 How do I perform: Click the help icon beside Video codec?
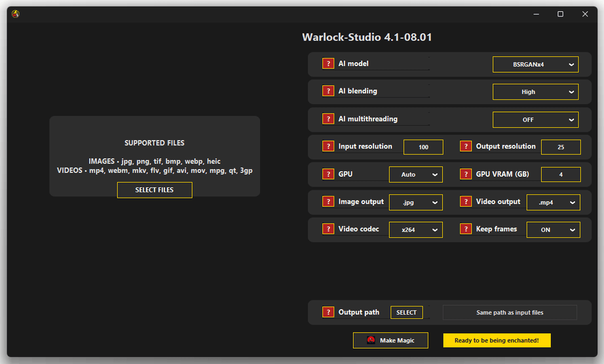click(x=328, y=229)
